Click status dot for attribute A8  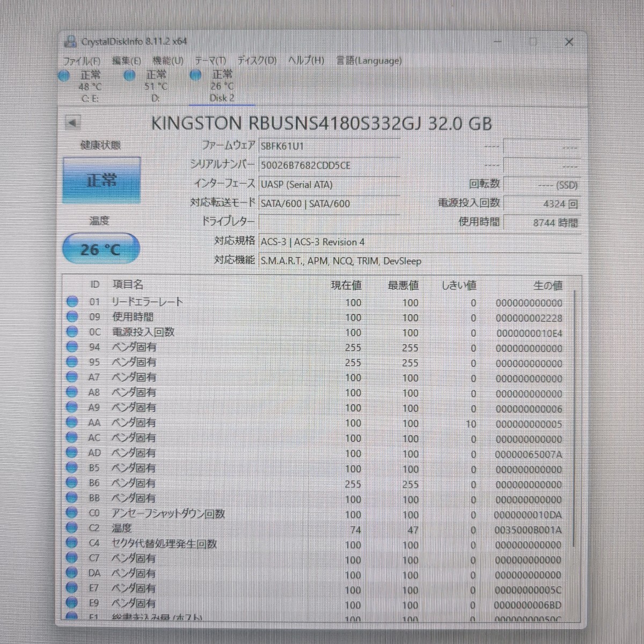[72, 392]
